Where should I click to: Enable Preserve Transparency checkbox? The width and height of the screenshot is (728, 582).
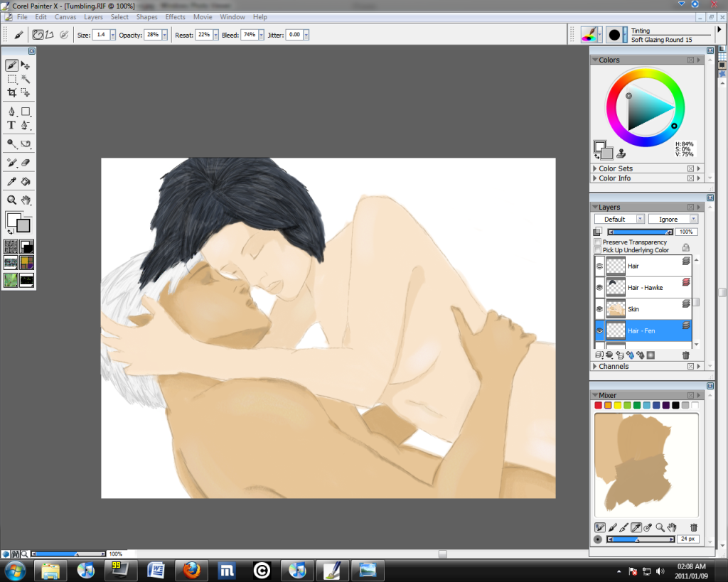click(597, 242)
